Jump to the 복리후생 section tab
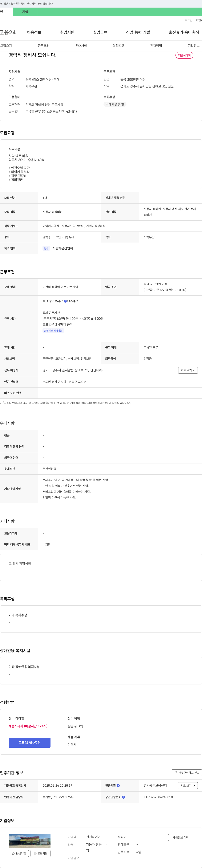 pyautogui.click(x=118, y=45)
